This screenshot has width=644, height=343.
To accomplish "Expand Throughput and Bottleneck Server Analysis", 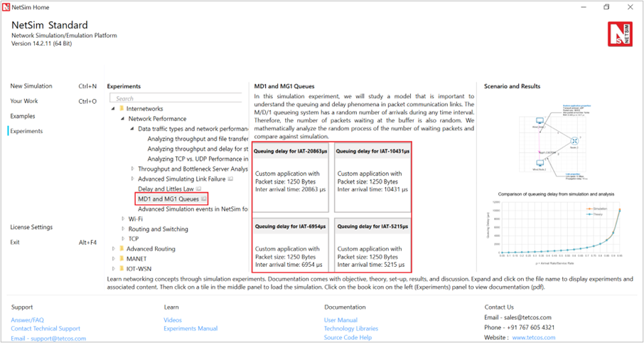I will coord(133,169).
